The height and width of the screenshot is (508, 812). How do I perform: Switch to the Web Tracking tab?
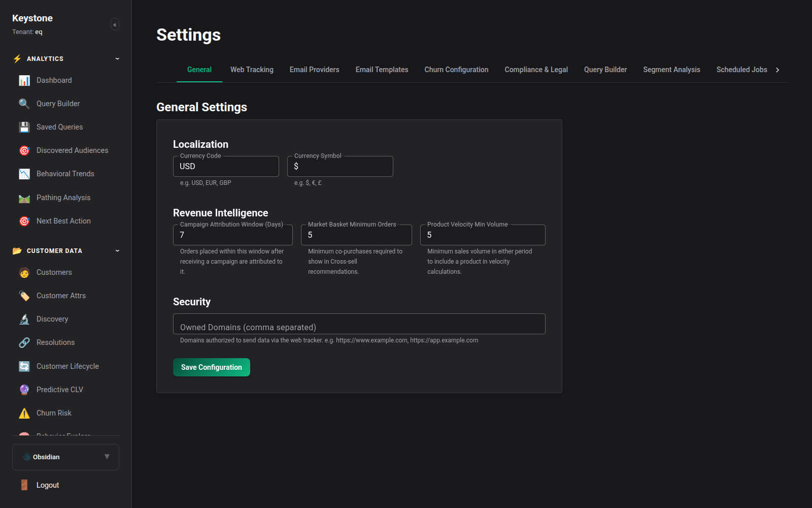tap(252, 70)
